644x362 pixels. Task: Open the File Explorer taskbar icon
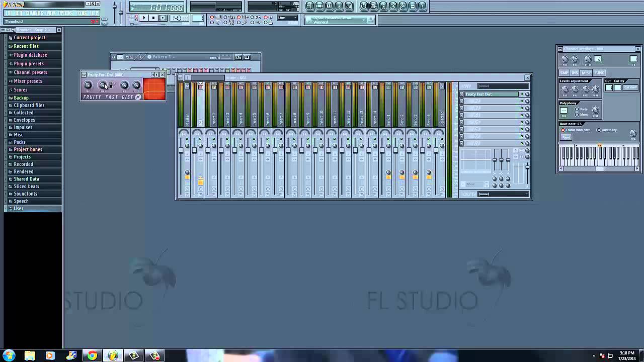click(x=30, y=356)
